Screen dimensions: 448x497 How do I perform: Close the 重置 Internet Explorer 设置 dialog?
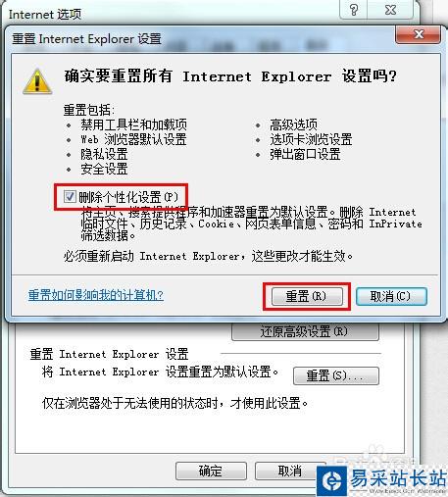[x=419, y=34]
